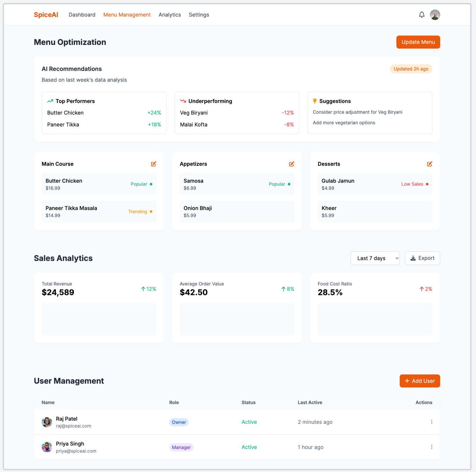Viewport: 476px width, 472px height.
Task: Click the Update Menu button
Action: tap(418, 42)
